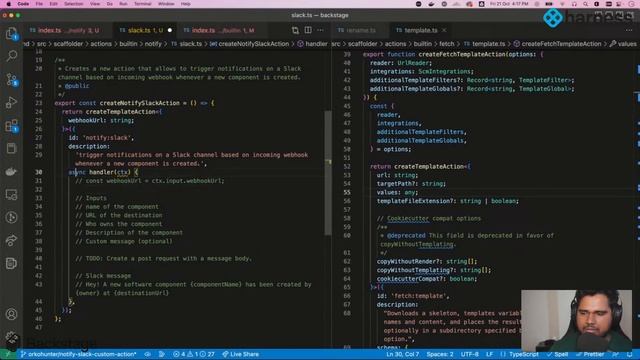Click the 'scaffolder' breadcrumb in the left editor
The height and width of the screenshot is (360, 640).
[68, 44]
